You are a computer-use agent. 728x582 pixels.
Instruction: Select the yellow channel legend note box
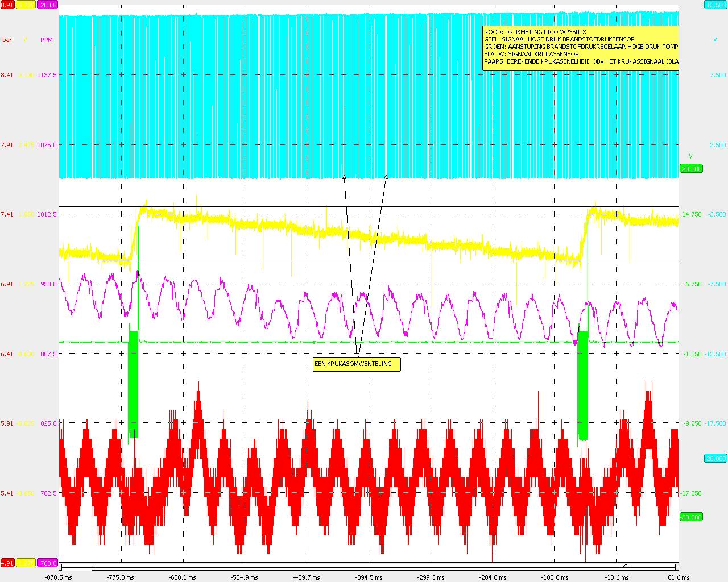point(580,48)
